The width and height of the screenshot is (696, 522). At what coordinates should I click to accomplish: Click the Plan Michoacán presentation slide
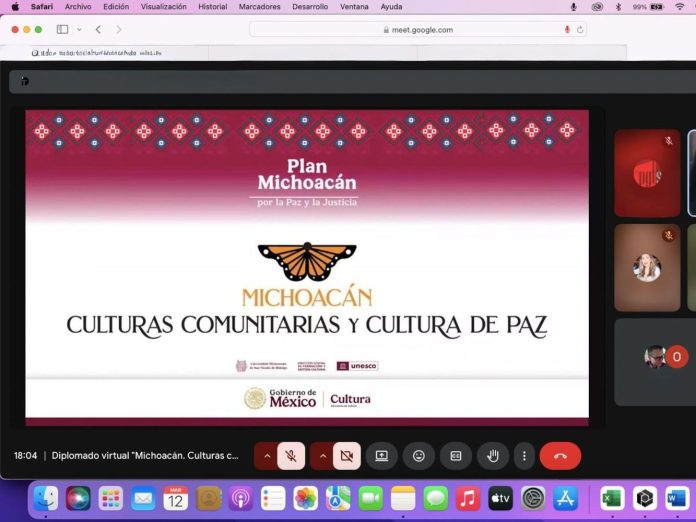(x=307, y=267)
